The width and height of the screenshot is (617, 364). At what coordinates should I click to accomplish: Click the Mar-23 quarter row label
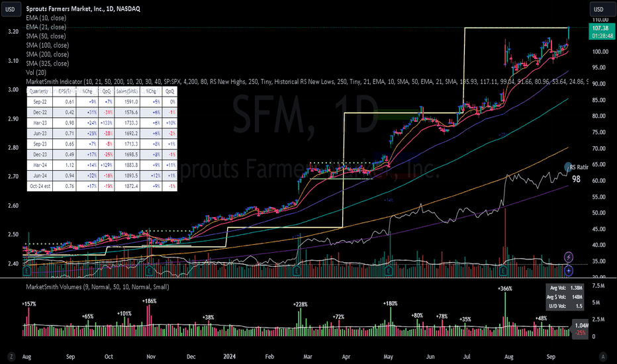(x=39, y=123)
